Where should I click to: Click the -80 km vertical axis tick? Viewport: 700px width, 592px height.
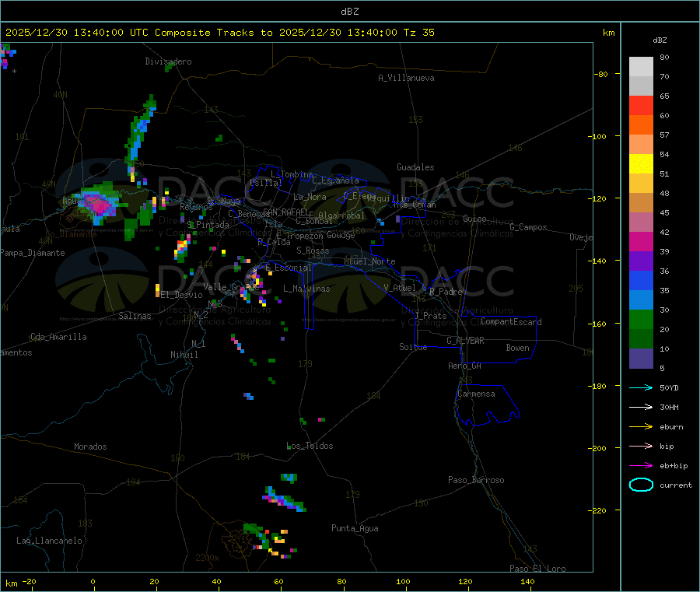click(x=601, y=74)
